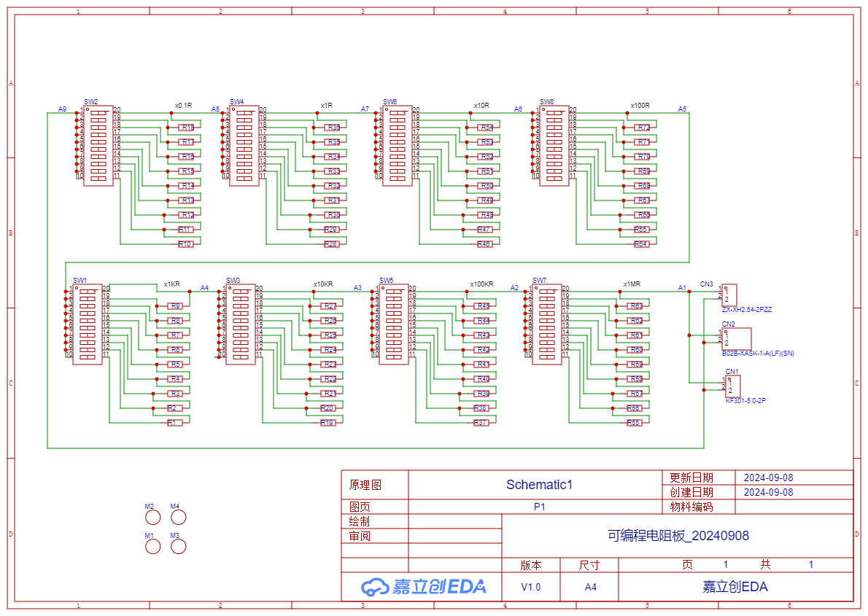Image resolution: width=868 pixels, height=616 pixels.
Task: Select the SW1 DIP switch symbol
Action: [88, 324]
